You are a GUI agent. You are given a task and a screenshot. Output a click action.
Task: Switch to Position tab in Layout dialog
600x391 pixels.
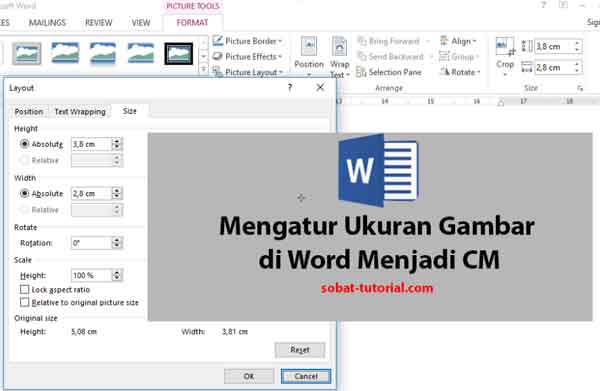[29, 112]
